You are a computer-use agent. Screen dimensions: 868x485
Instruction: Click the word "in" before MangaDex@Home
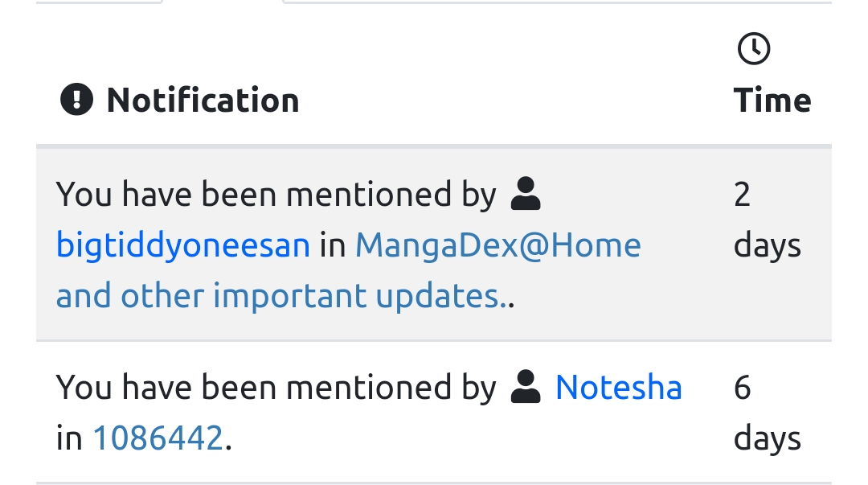pos(332,245)
